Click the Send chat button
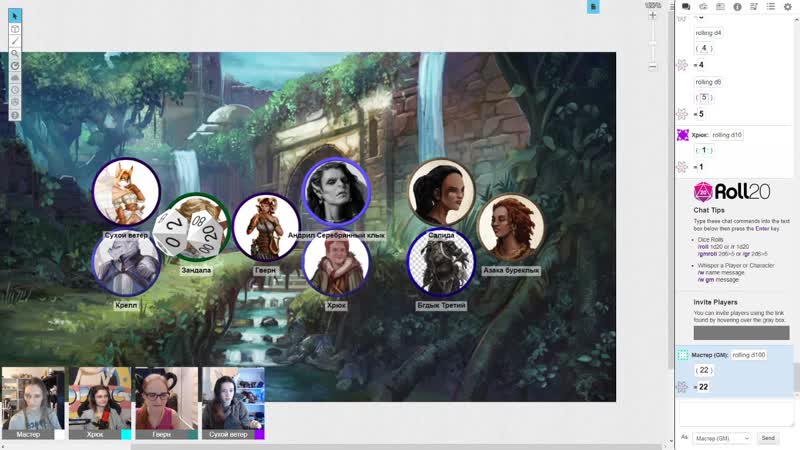 point(768,438)
